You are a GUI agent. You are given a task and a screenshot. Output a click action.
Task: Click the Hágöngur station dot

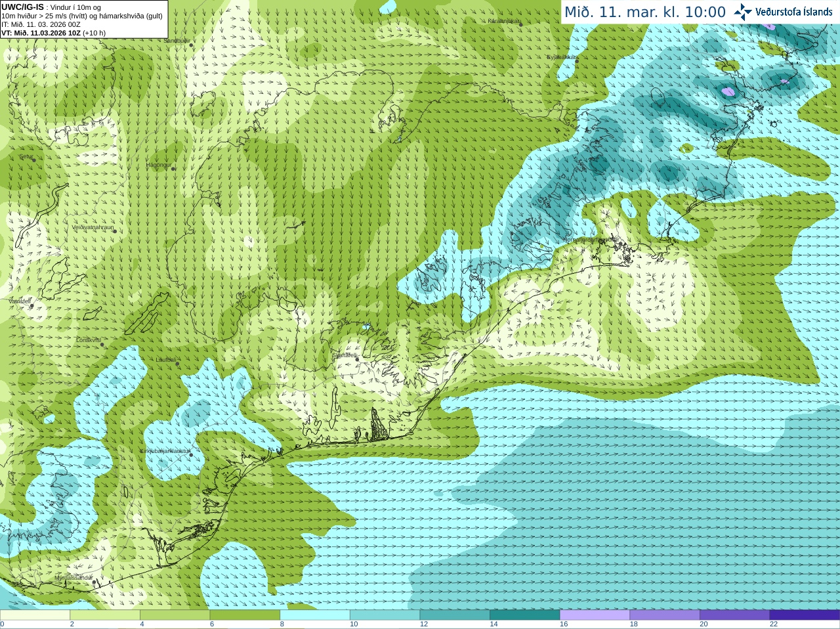(173, 169)
